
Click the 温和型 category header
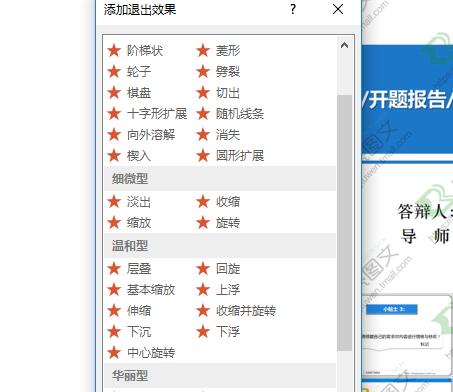(x=220, y=246)
